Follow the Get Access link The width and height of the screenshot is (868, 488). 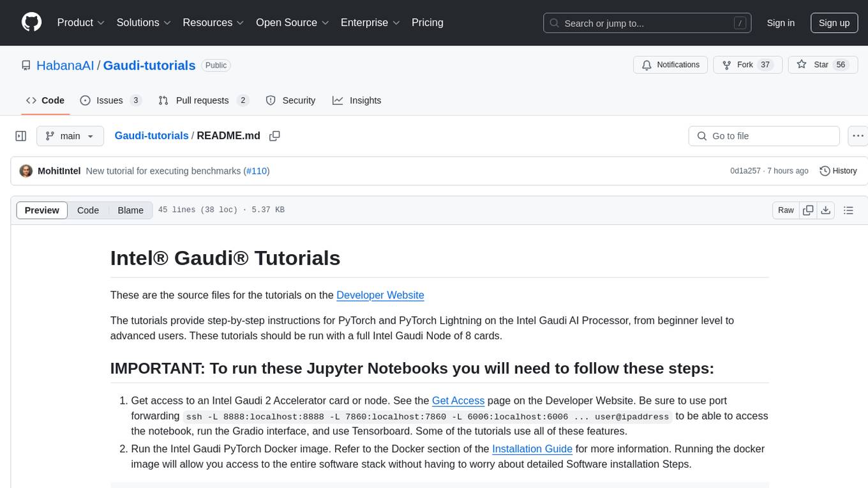(x=458, y=400)
